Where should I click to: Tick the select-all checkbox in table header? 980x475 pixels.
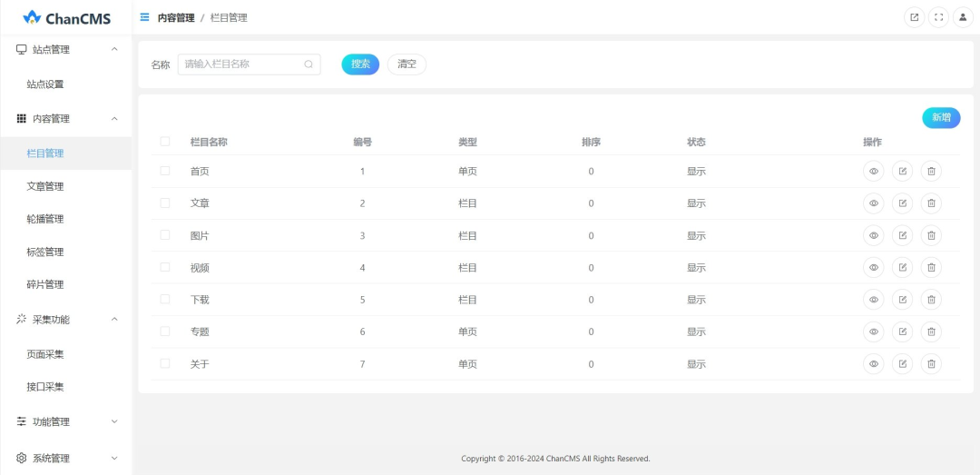165,142
